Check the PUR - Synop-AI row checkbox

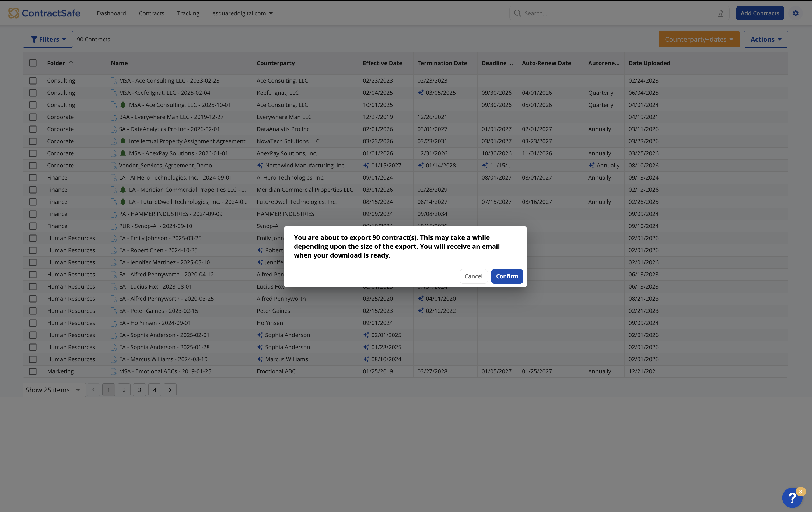tap(33, 226)
